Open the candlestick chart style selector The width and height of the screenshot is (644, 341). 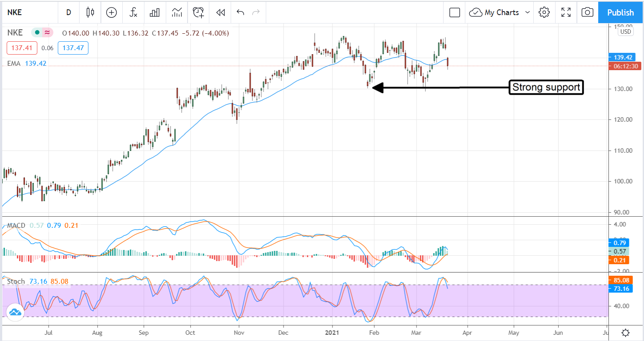90,12
